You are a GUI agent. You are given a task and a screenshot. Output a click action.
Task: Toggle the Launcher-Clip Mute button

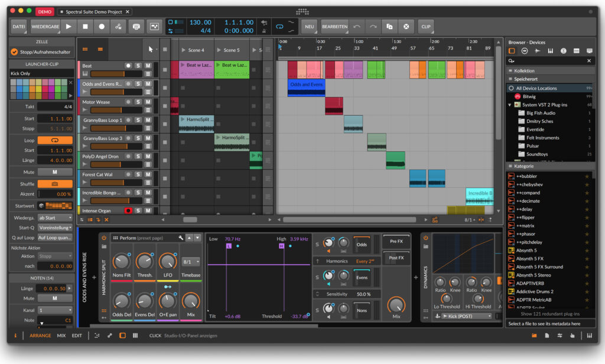(x=55, y=172)
